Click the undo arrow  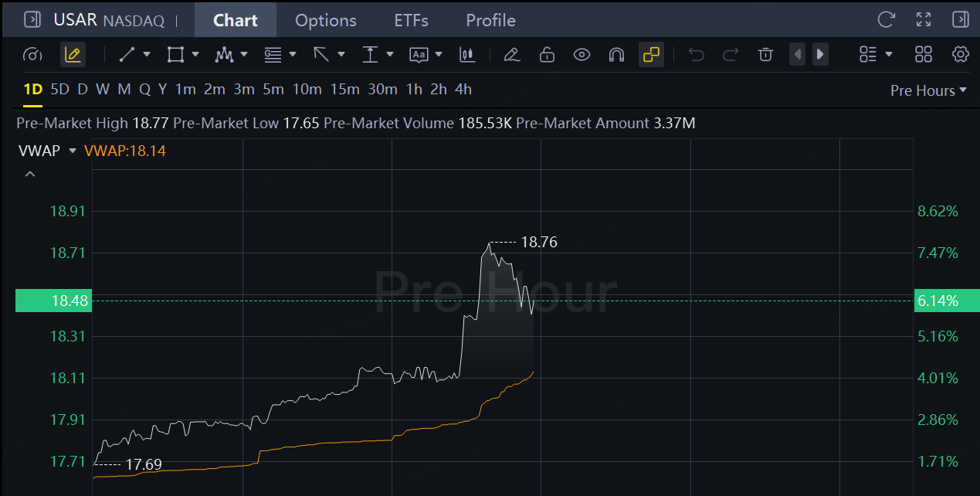[x=696, y=54]
